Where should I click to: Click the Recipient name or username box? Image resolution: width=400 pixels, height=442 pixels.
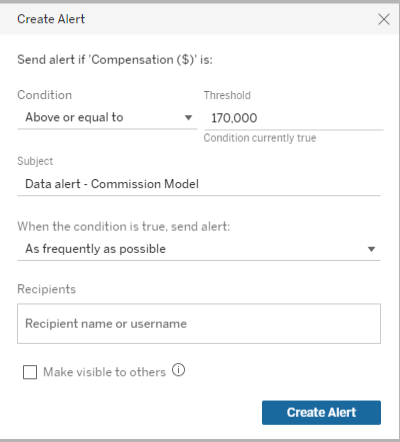199,324
